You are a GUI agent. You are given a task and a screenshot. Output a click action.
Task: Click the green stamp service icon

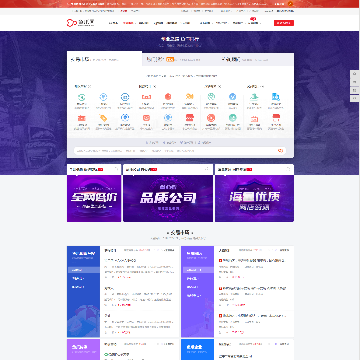point(254,97)
